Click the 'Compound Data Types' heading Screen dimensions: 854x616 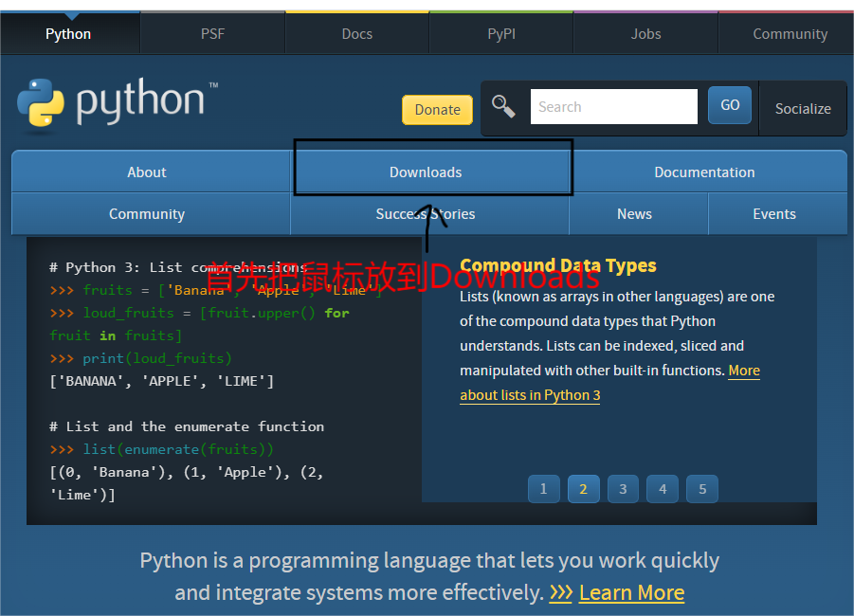(x=557, y=265)
